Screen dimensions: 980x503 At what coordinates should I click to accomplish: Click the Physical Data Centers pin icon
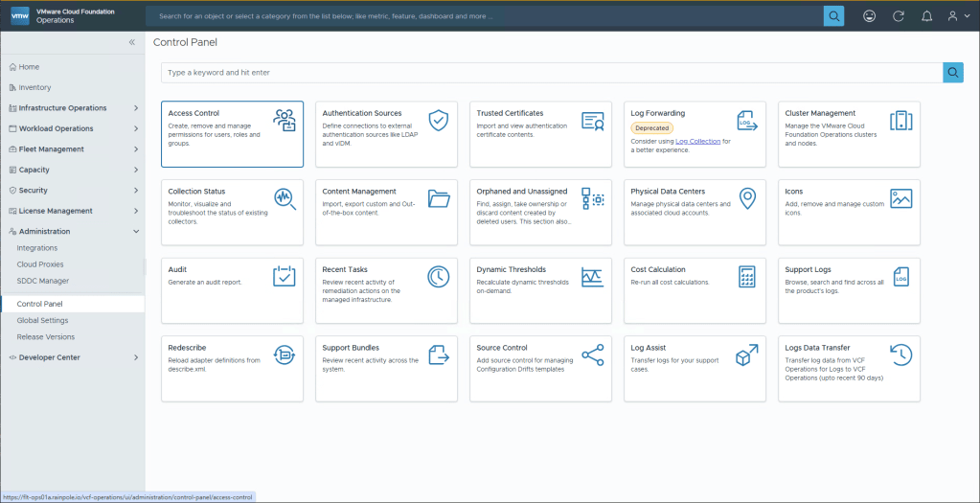point(747,198)
